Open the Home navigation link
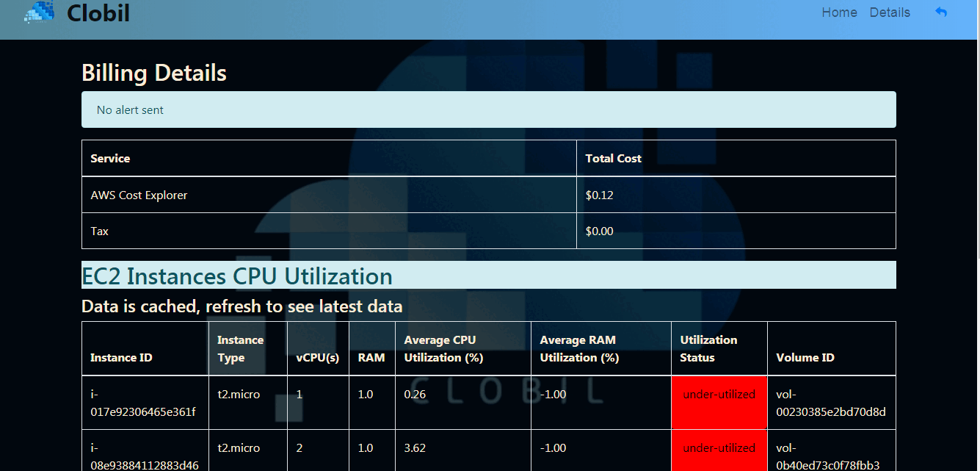 click(839, 12)
